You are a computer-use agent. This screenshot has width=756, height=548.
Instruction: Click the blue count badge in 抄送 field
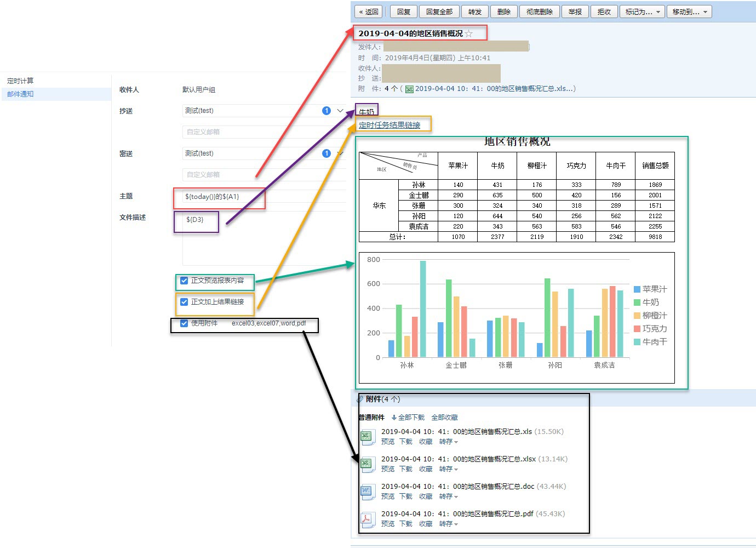click(327, 111)
